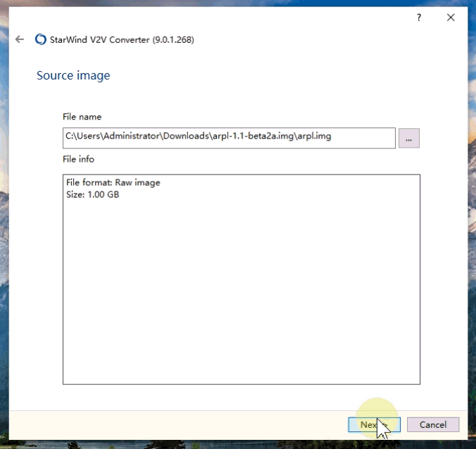The height and width of the screenshot is (449, 476).
Task: Cancel the conversion wizard
Action: (433, 424)
